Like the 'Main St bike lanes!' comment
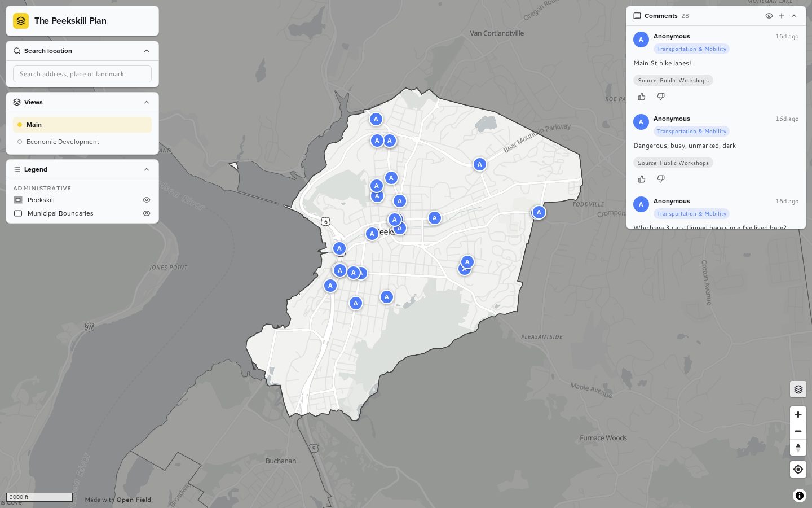 [x=642, y=97]
